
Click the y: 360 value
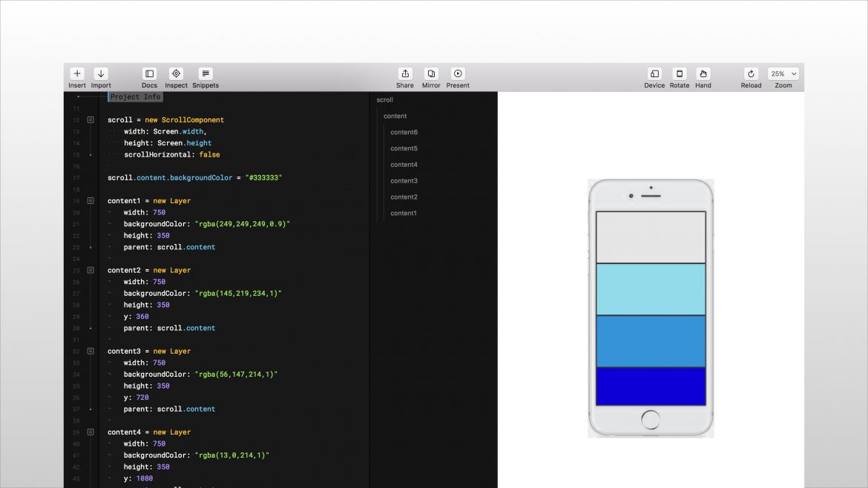(x=142, y=317)
